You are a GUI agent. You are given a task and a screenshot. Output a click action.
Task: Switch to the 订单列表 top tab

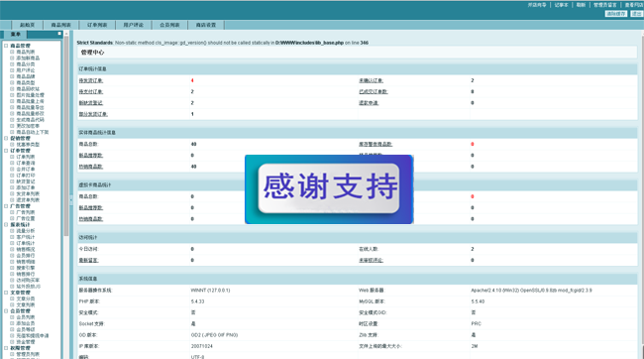point(97,25)
